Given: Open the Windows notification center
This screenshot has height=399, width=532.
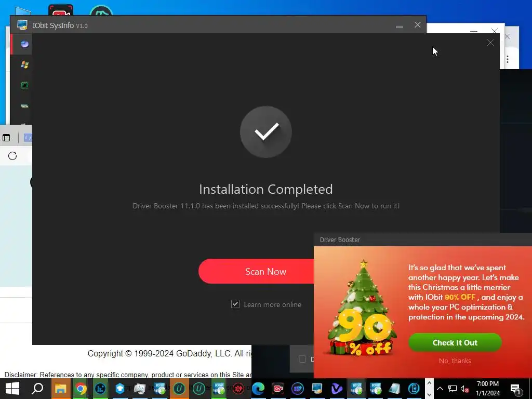Looking at the screenshot, I should [x=515, y=389].
